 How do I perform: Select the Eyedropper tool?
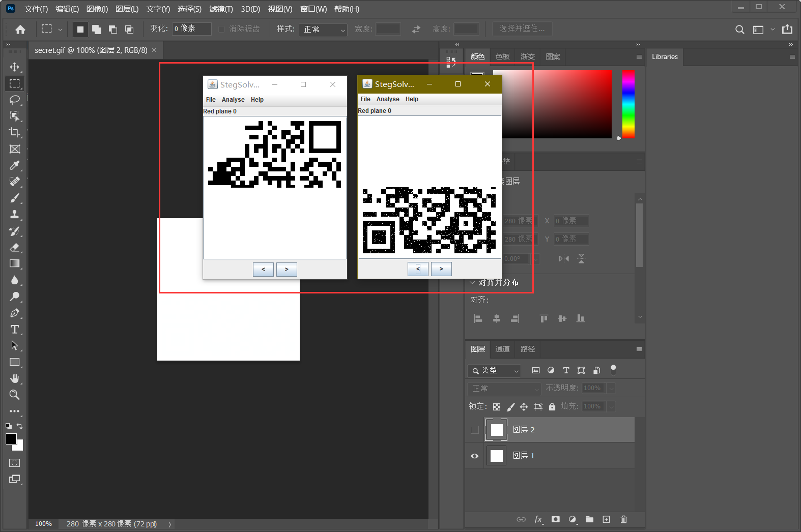(15, 165)
